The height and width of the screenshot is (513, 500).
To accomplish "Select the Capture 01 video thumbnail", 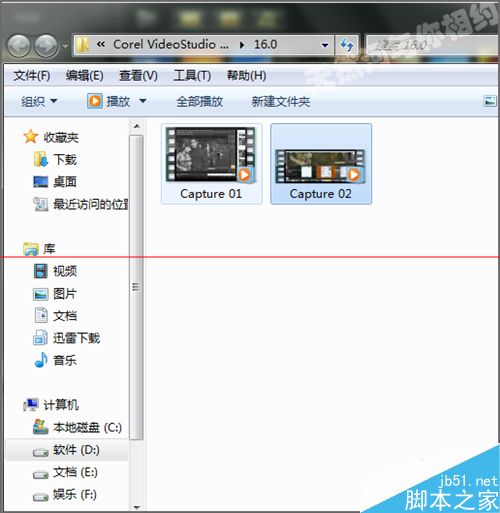I will click(x=211, y=155).
